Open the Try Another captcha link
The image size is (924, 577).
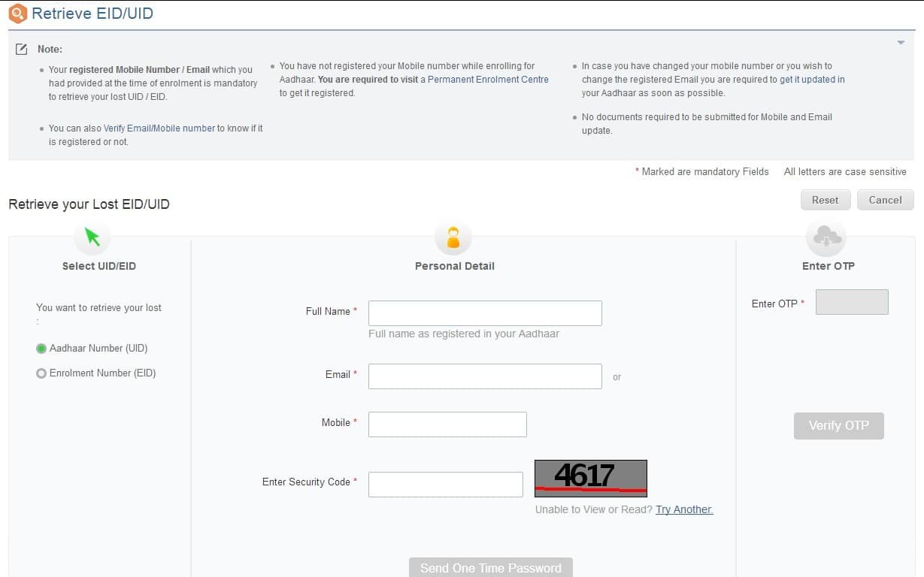point(683,509)
